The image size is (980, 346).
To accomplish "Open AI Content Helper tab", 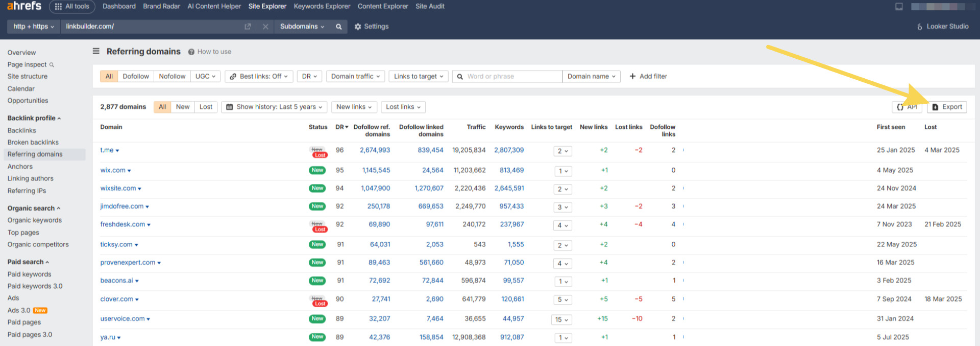I will (x=214, y=7).
